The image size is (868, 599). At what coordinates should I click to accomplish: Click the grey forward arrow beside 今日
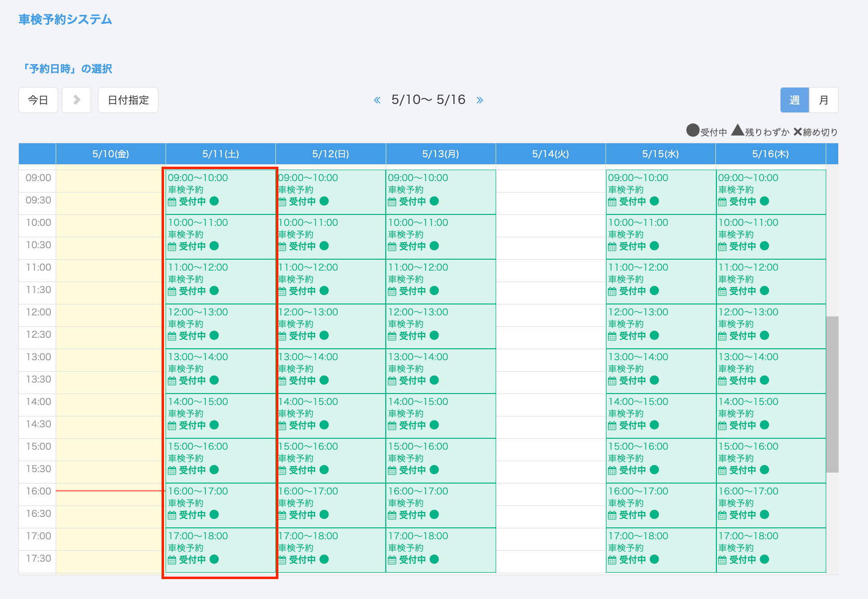[77, 100]
